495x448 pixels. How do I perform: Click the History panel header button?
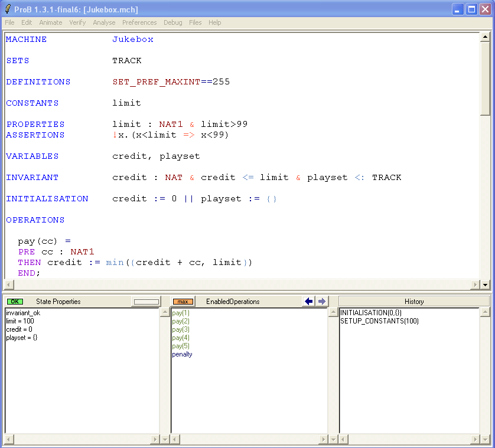coord(413,302)
